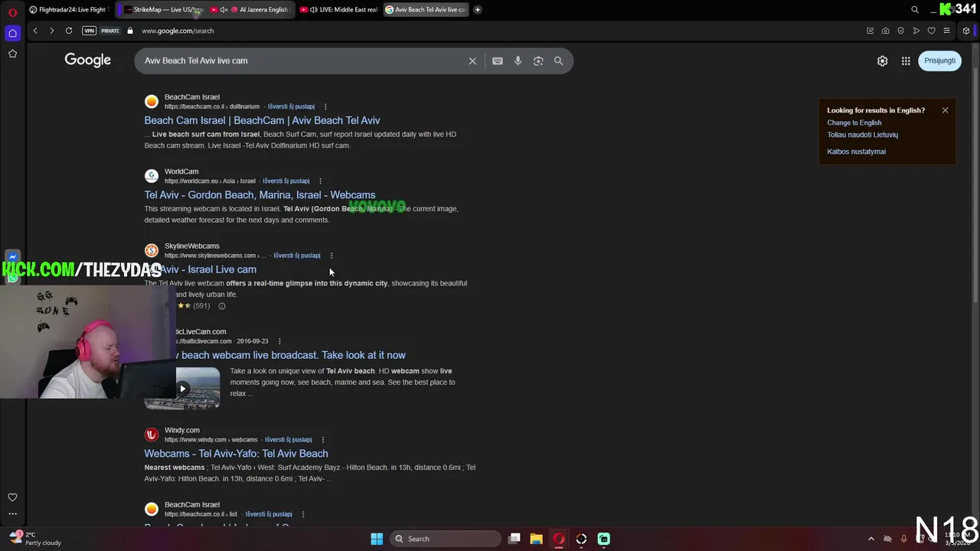Switch to the StrikeMap tab
980x551 pixels.
click(x=161, y=10)
